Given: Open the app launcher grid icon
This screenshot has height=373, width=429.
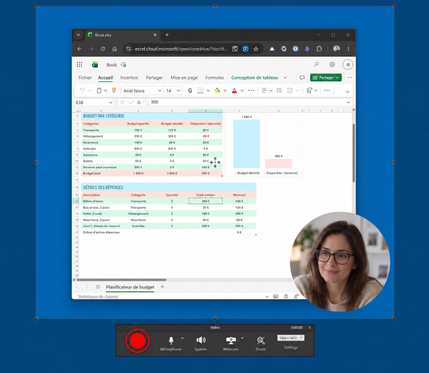Looking at the screenshot, I should (79, 65).
